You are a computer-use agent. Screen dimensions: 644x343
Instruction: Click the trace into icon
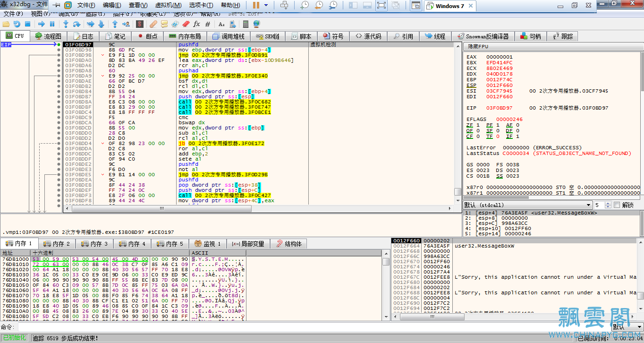click(90, 24)
